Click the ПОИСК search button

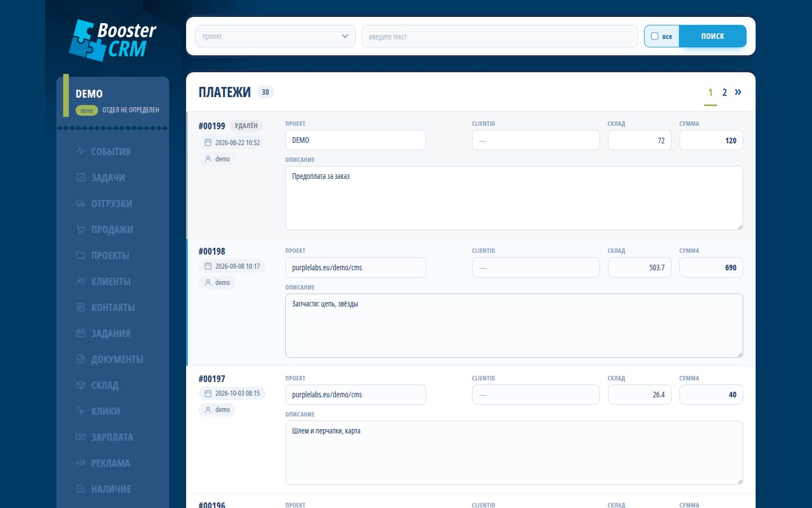point(713,36)
